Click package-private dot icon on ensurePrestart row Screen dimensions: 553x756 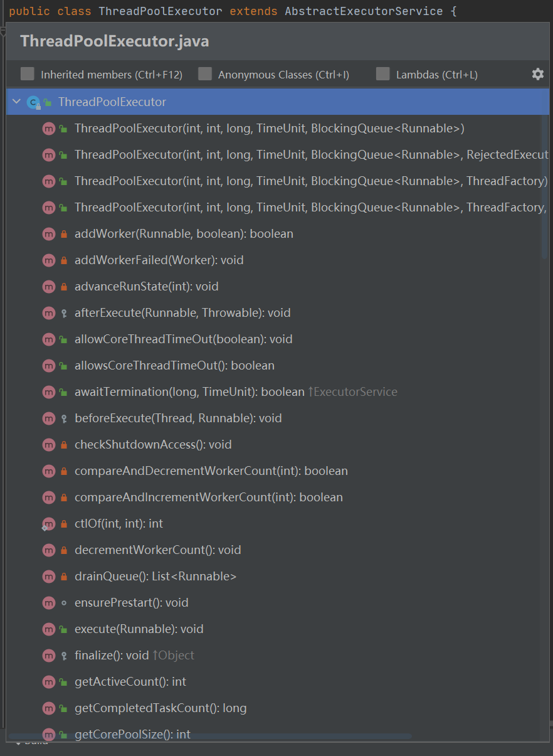coord(63,603)
